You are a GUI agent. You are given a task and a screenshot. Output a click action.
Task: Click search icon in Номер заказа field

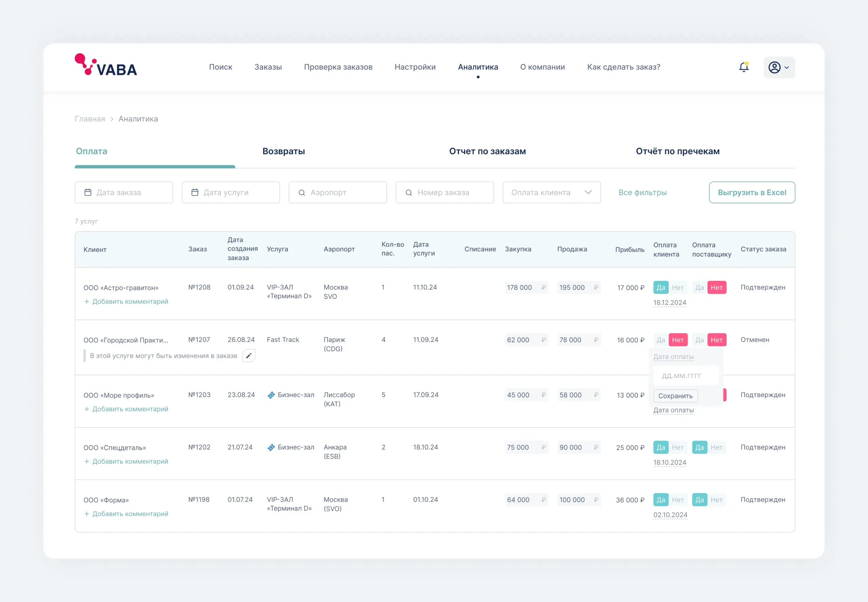[x=409, y=193]
